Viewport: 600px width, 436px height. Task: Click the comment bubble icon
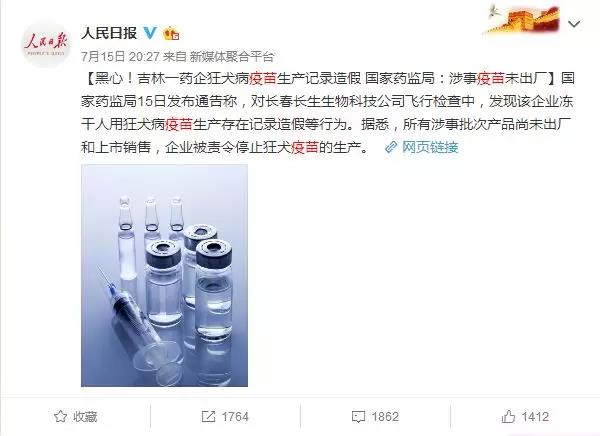(x=358, y=417)
